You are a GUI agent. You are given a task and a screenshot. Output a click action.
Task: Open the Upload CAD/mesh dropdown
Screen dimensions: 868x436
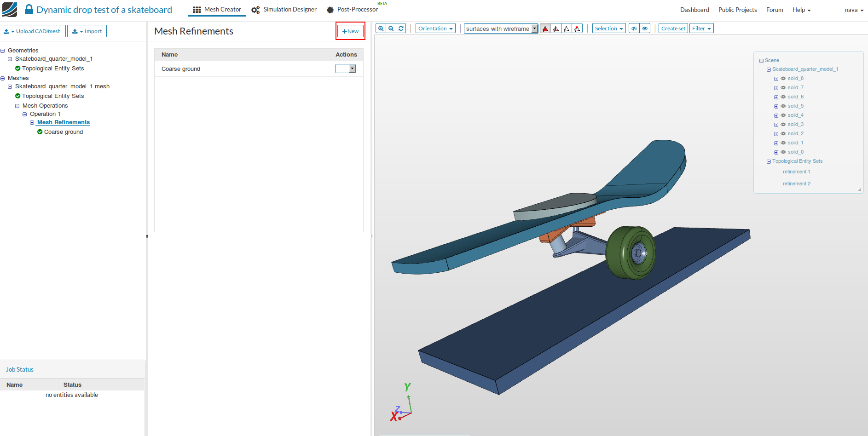click(x=33, y=31)
